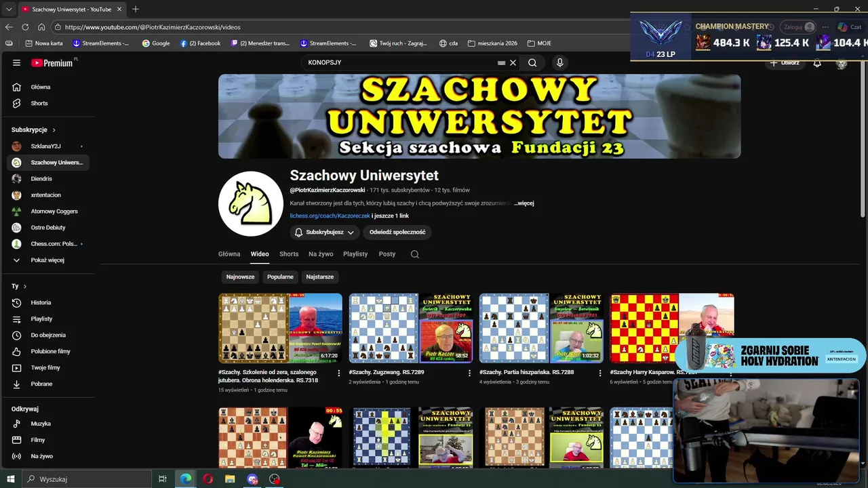The image size is (868, 488).
Task: Open the Ostre Debiuty subscription
Action: 48,228
